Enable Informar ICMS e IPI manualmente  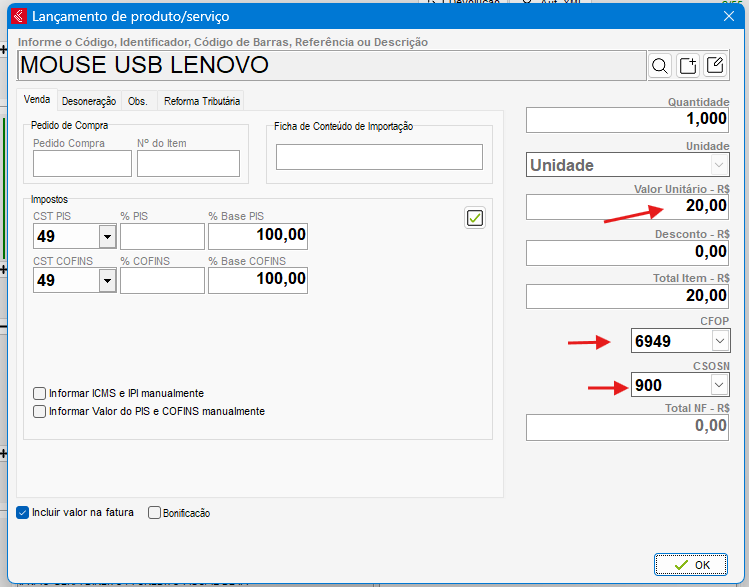(x=39, y=394)
